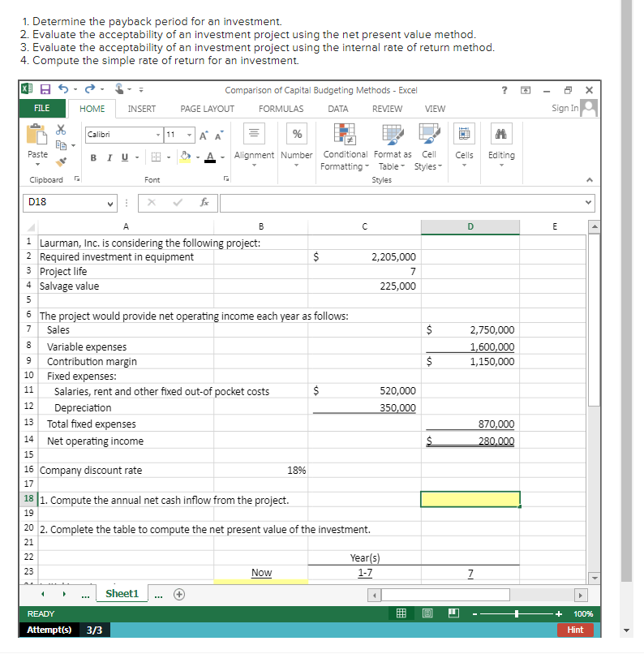The height and width of the screenshot is (654, 644).
Task: Click the Insert Function fx icon
Action: (204, 203)
